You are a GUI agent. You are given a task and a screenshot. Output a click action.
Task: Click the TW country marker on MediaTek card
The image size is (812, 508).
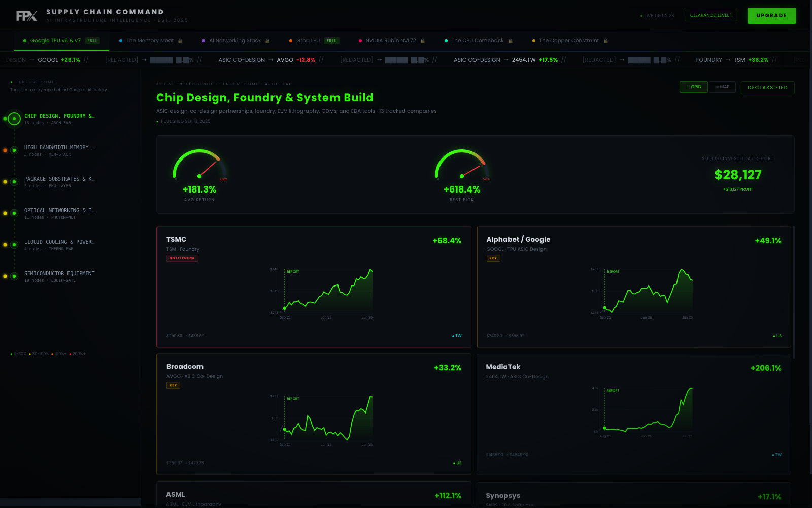point(776,455)
